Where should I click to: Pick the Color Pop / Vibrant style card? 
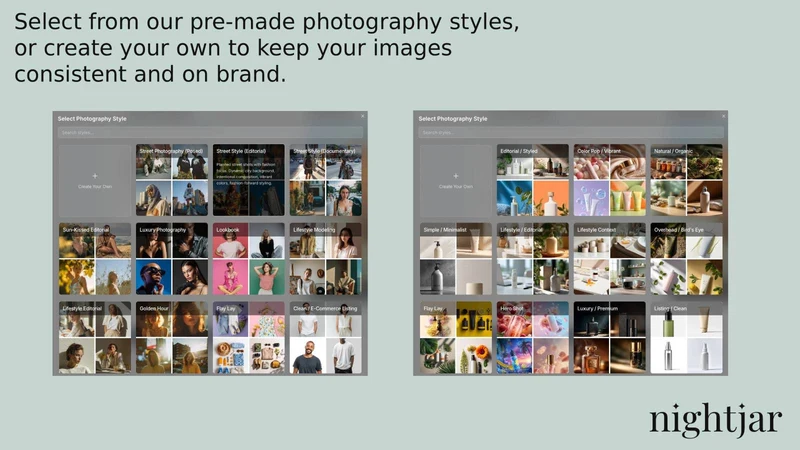pyautogui.click(x=610, y=180)
